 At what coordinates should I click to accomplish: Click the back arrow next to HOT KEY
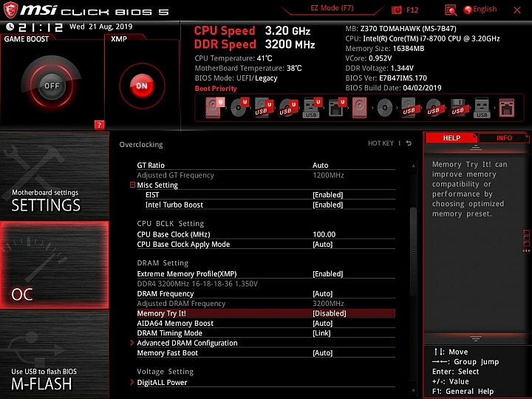coord(409,143)
